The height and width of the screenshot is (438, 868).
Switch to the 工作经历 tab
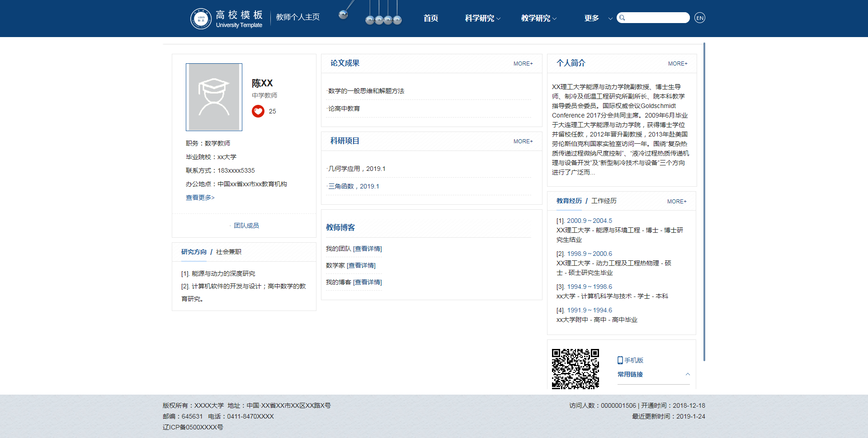(x=604, y=201)
